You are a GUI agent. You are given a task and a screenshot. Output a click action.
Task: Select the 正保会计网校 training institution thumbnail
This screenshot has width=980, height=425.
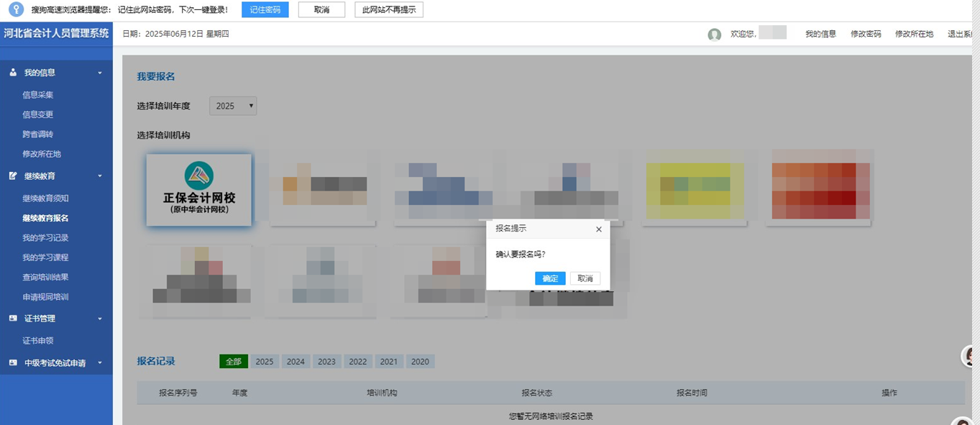point(198,189)
